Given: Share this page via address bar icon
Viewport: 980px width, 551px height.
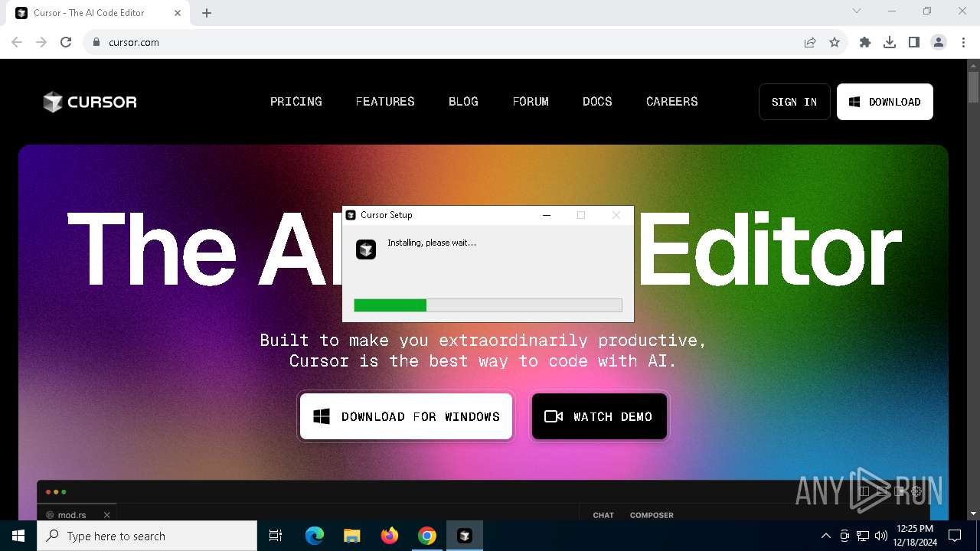Looking at the screenshot, I should click(810, 42).
